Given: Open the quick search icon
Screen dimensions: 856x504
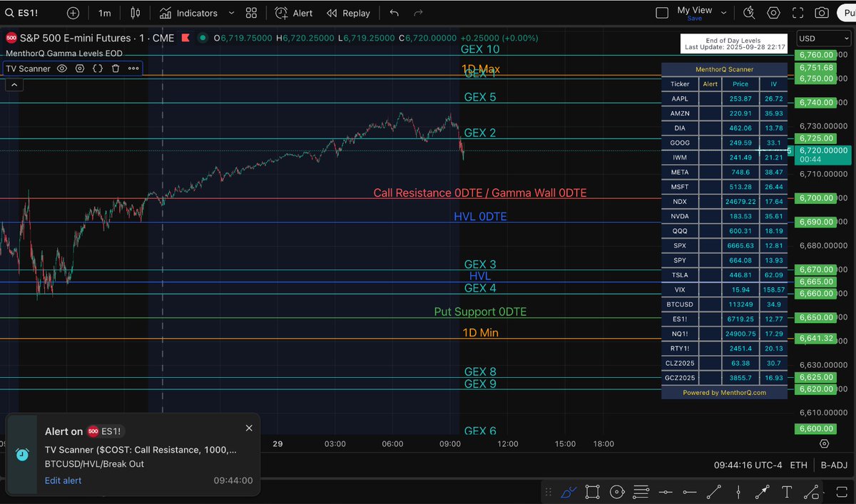Looking at the screenshot, I should click(748, 13).
